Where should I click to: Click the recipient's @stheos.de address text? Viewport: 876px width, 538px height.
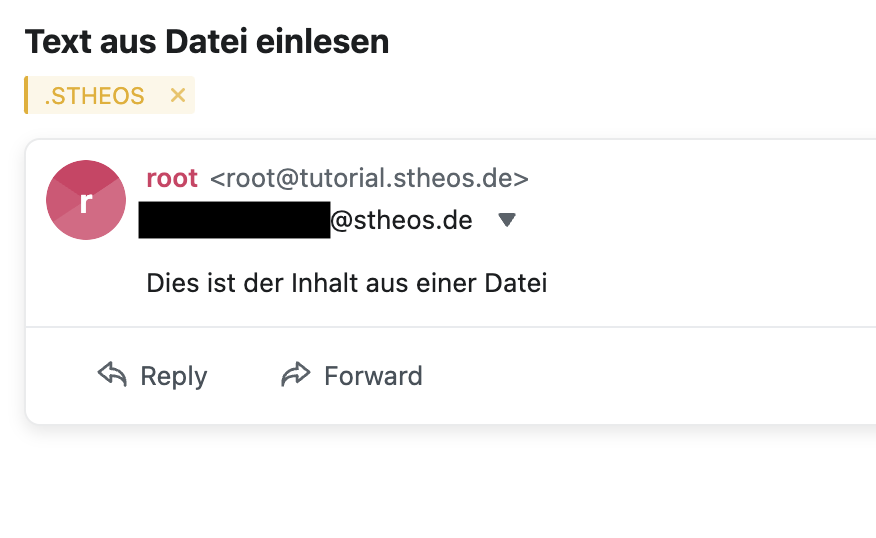pos(401,219)
